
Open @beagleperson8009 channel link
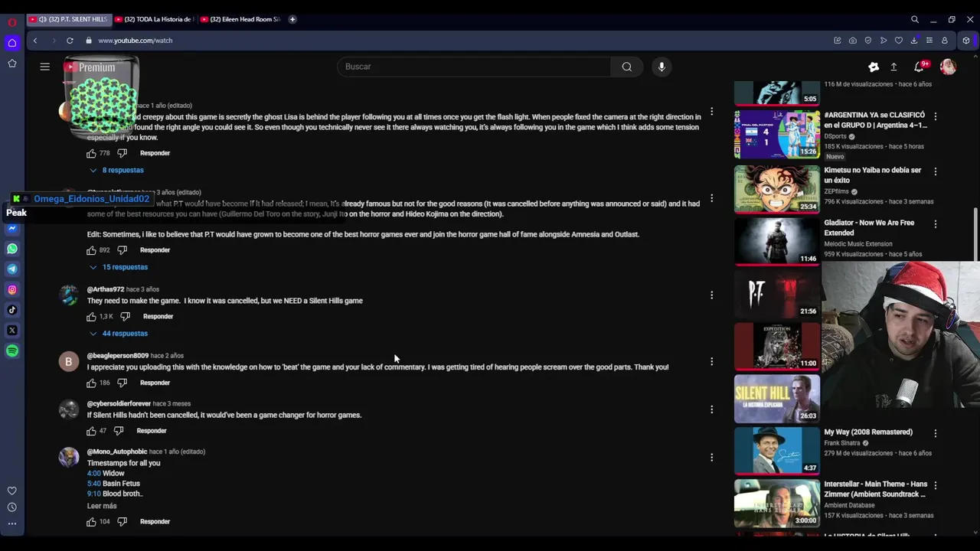(117, 356)
